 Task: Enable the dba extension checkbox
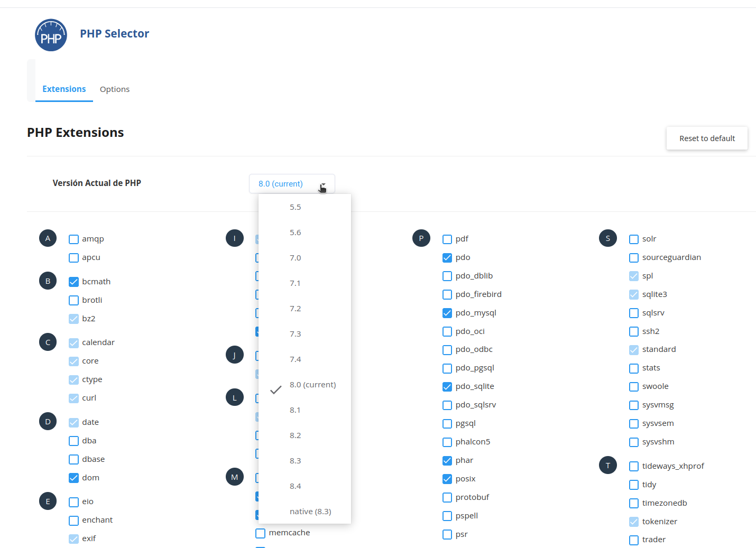click(x=73, y=441)
